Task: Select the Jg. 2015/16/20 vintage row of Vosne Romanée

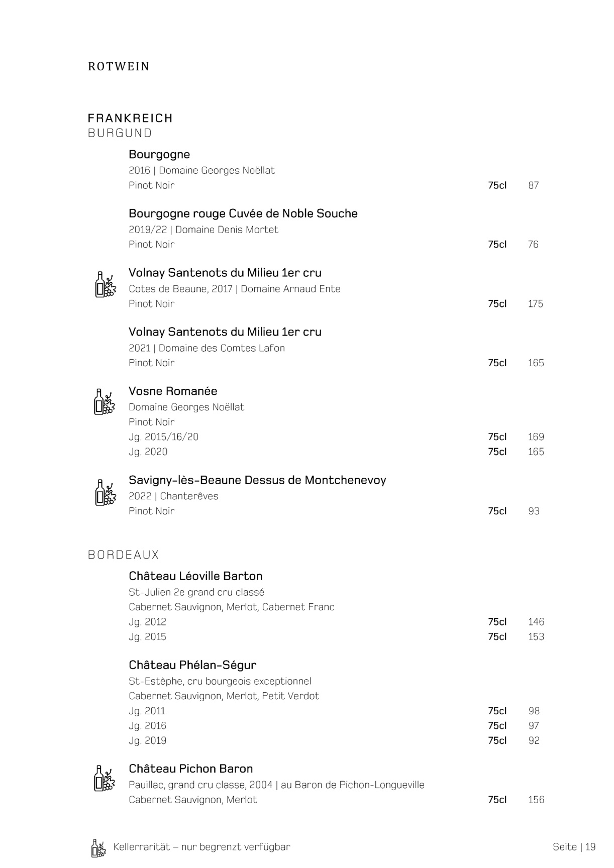Action: [163, 437]
